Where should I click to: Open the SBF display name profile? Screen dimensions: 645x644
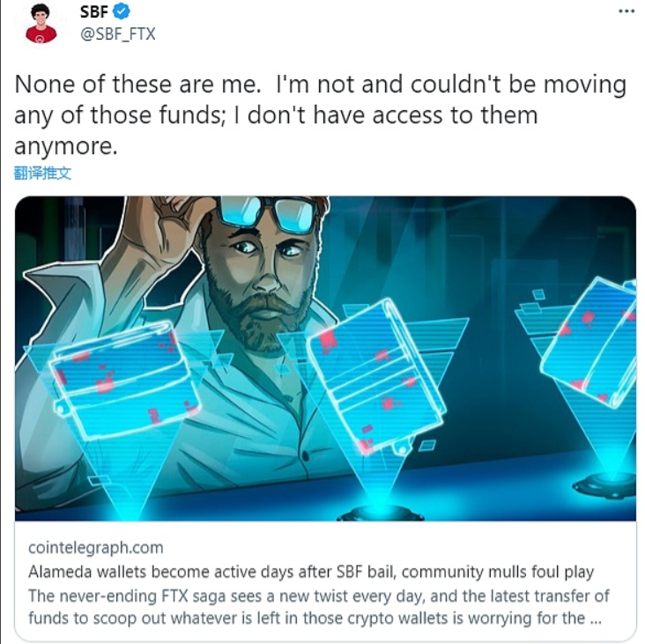point(93,11)
